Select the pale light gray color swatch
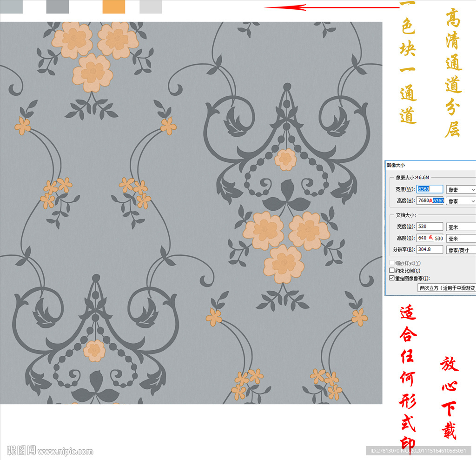476x460 pixels. click(151, 7)
